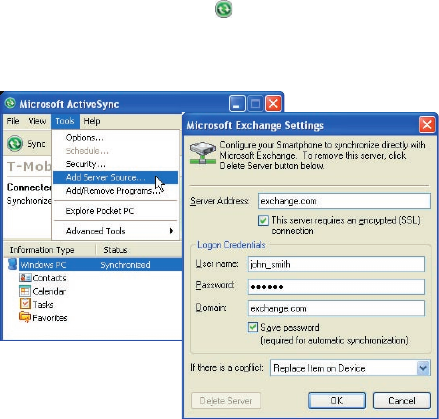
Task: Click the green Sync toolbar icon
Action: (x=15, y=144)
